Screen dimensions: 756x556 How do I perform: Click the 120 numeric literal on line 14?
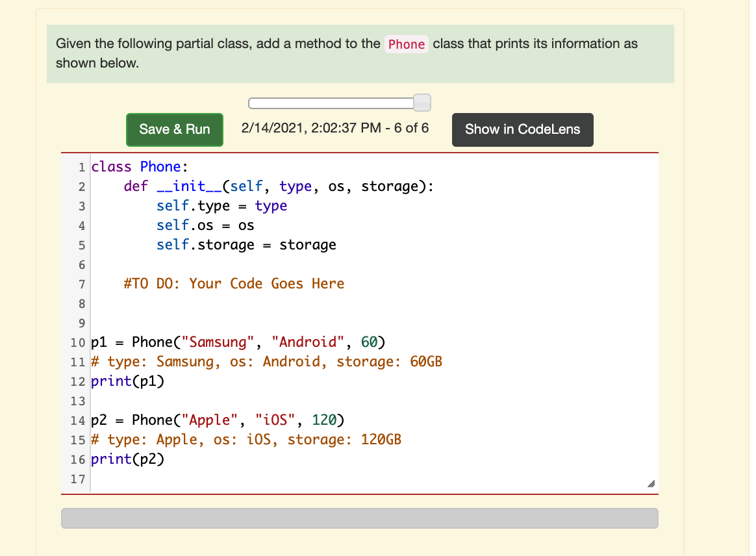[x=323, y=420]
